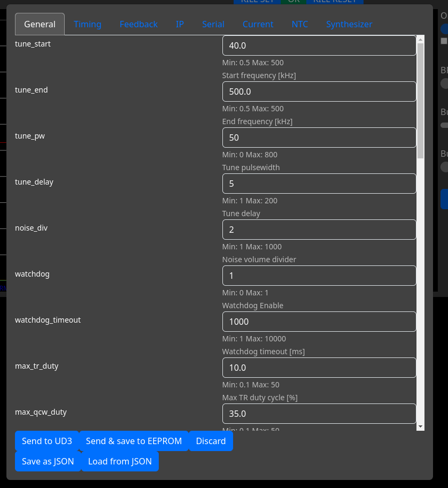The width and height of the screenshot is (448, 488).
Task: Click the tune_delay parameter label
Action: click(x=34, y=182)
